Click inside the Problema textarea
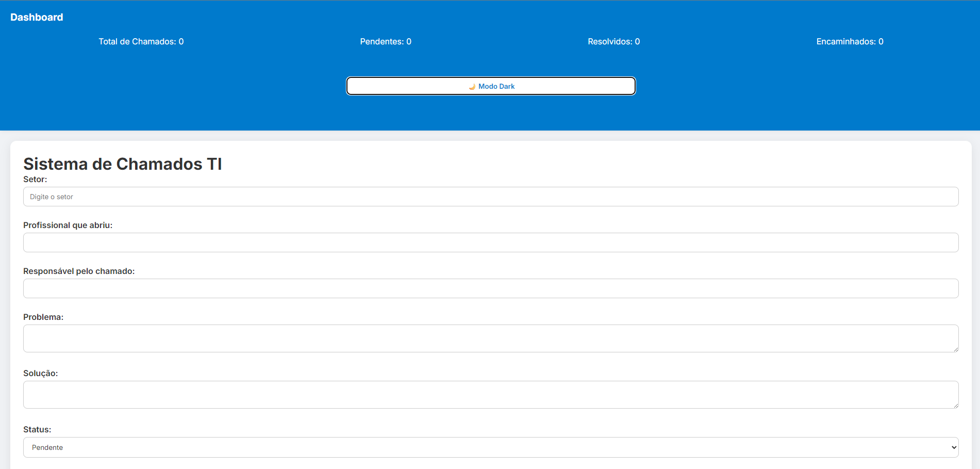The image size is (980, 469). point(490,338)
